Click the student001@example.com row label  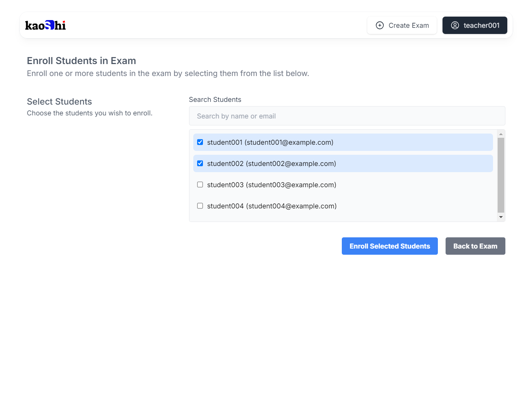[270, 142]
